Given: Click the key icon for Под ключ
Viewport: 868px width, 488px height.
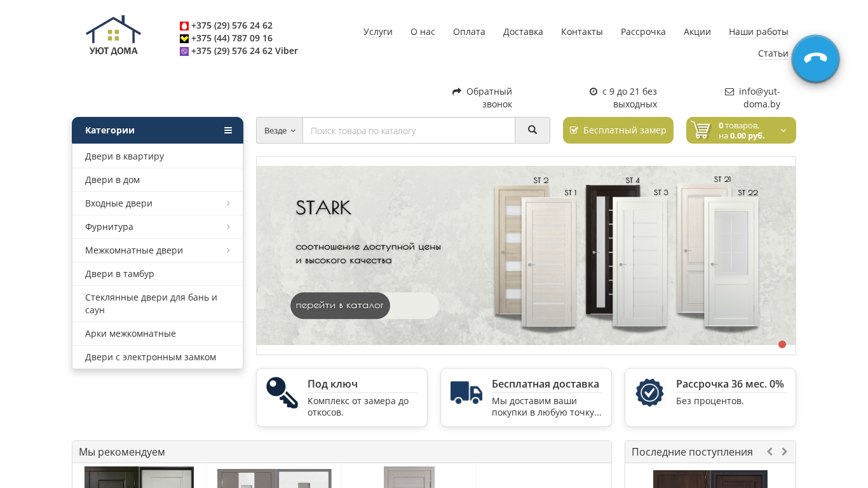Looking at the screenshot, I should pos(282,393).
